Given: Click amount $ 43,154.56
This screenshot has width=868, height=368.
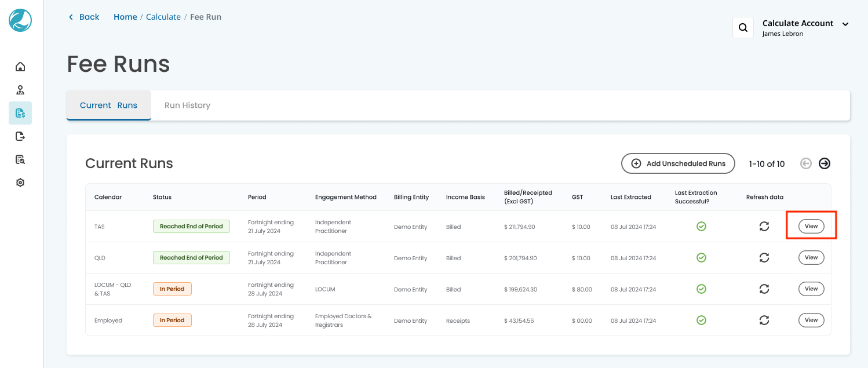Looking at the screenshot, I should (x=519, y=320).
